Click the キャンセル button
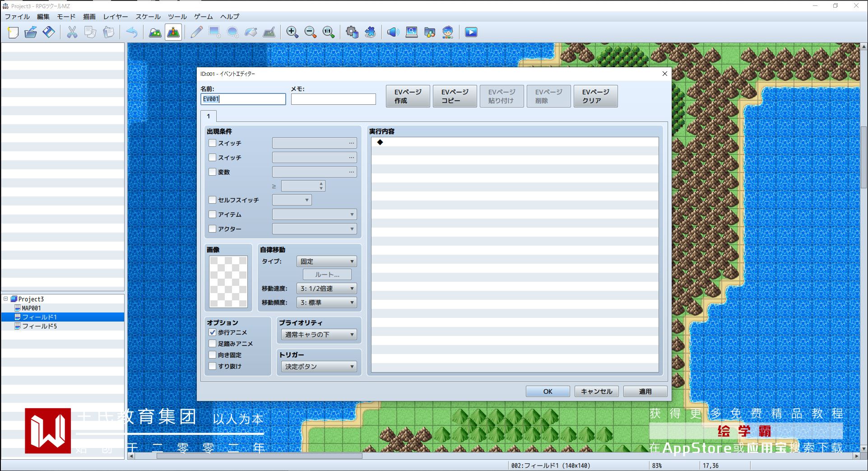The width and height of the screenshot is (868, 471). 597,392
